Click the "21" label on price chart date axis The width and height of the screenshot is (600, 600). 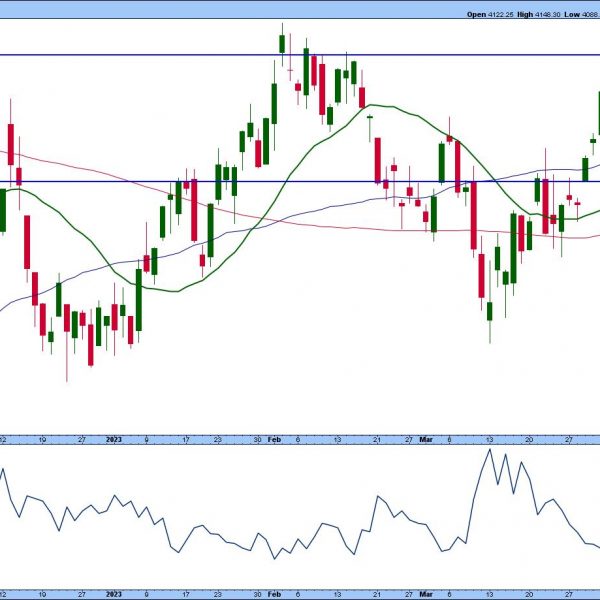click(377, 440)
